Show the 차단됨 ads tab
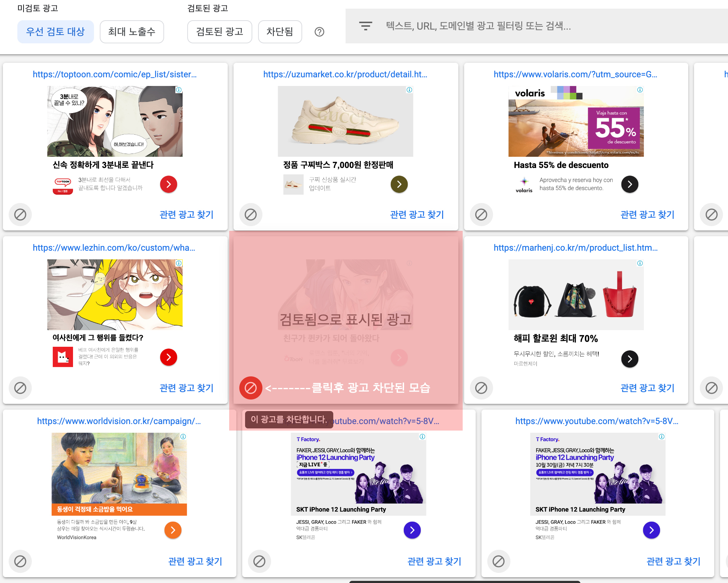This screenshot has width=728, height=583. click(x=280, y=32)
